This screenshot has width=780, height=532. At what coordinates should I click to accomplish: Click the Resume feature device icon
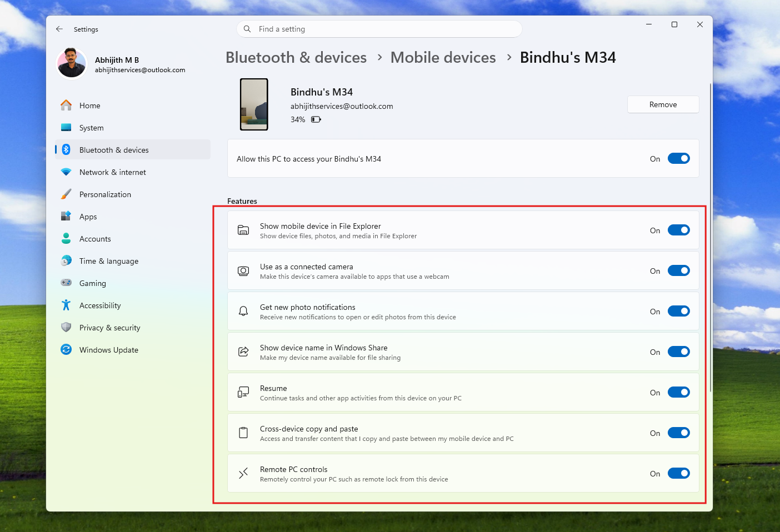243,392
